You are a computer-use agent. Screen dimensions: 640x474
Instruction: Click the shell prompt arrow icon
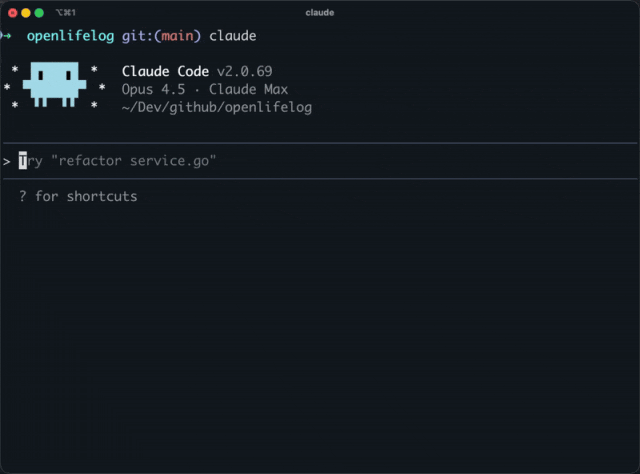7,36
